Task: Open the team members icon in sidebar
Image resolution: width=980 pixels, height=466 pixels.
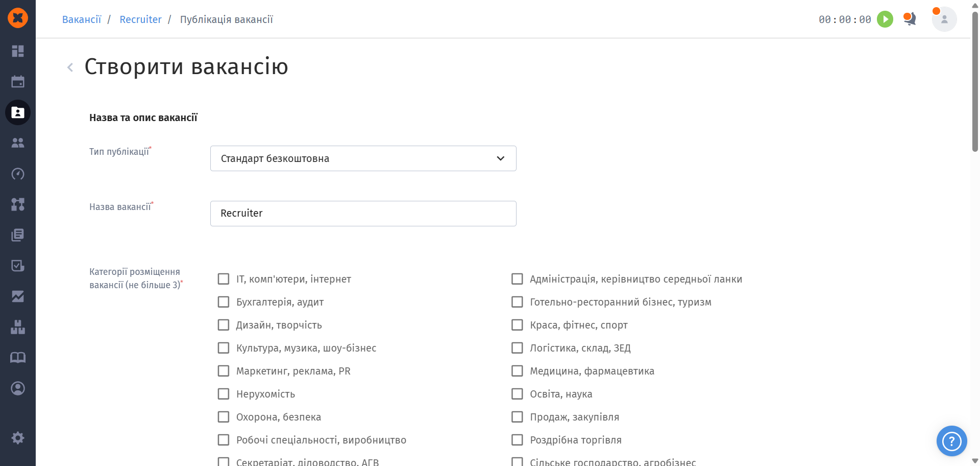Action: click(x=18, y=143)
